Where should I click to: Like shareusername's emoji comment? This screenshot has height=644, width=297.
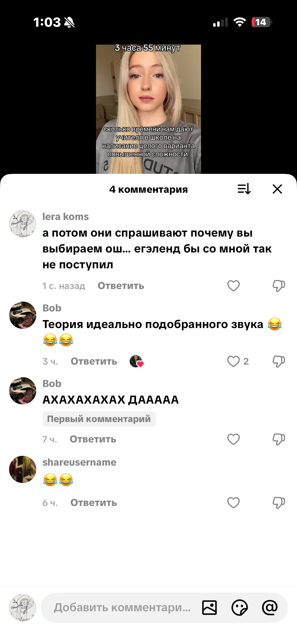(x=233, y=502)
